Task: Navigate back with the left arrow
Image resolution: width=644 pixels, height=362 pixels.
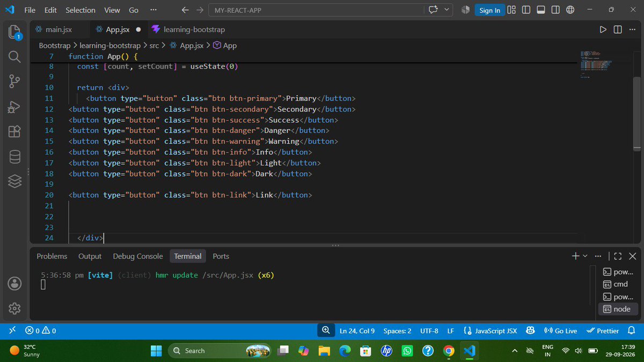Action: click(x=185, y=10)
